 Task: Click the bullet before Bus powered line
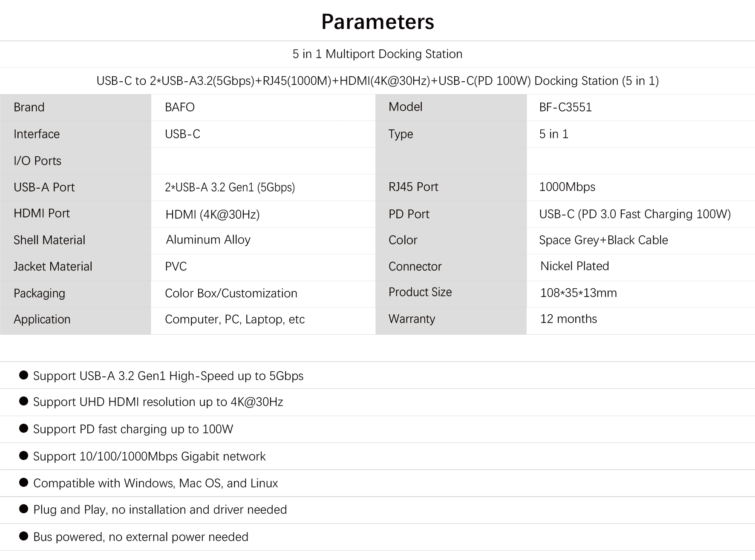tap(24, 536)
